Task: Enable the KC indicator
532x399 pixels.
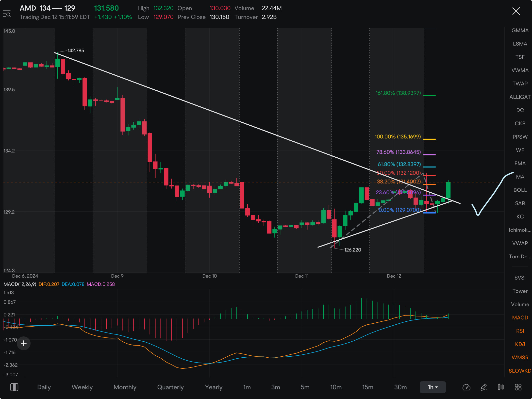Action: tap(520, 217)
